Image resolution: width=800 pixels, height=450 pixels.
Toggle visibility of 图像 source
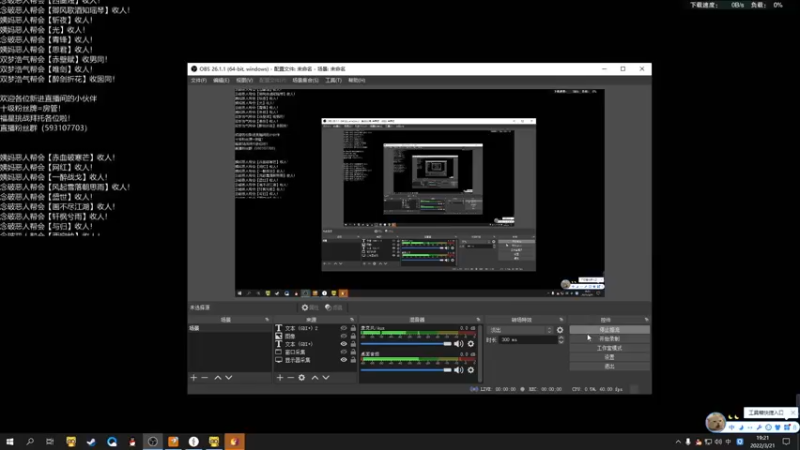tap(343, 336)
